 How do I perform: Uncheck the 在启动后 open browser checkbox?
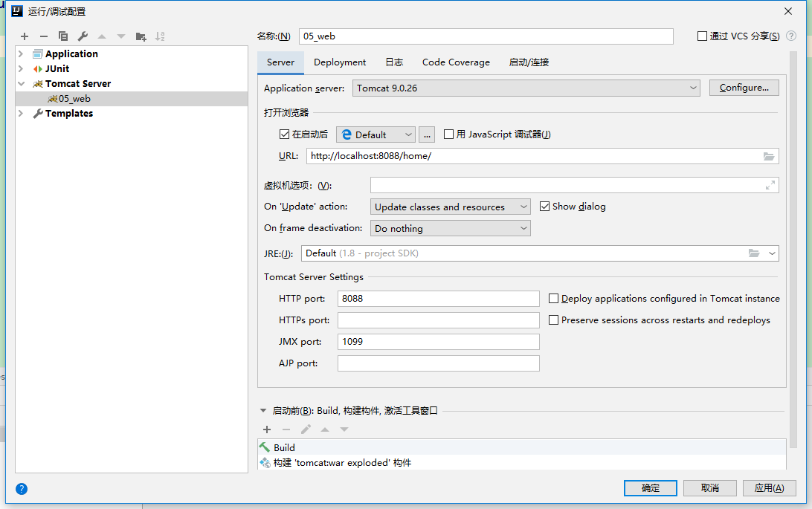284,134
